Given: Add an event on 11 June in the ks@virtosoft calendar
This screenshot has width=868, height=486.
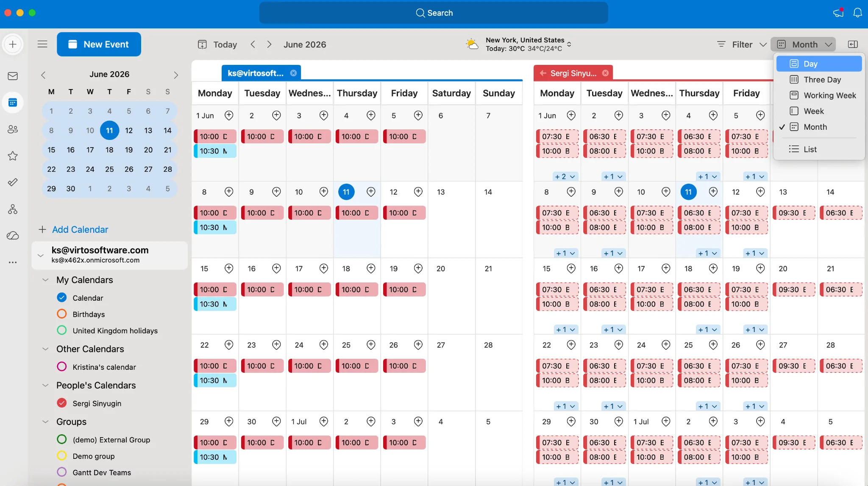Looking at the screenshot, I should [371, 192].
